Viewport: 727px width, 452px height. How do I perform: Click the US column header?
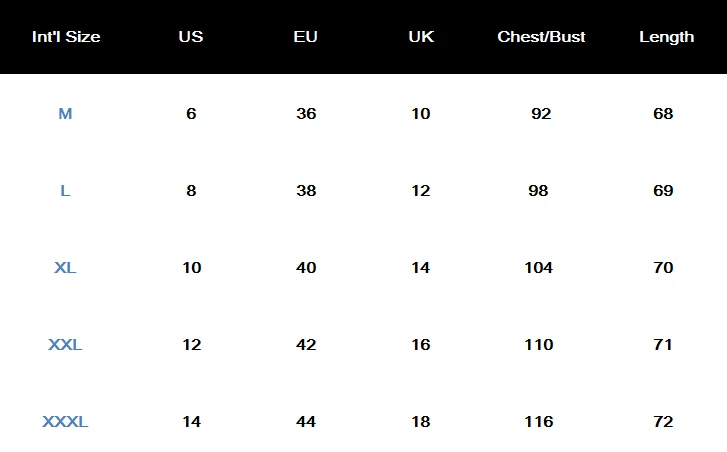click(191, 37)
